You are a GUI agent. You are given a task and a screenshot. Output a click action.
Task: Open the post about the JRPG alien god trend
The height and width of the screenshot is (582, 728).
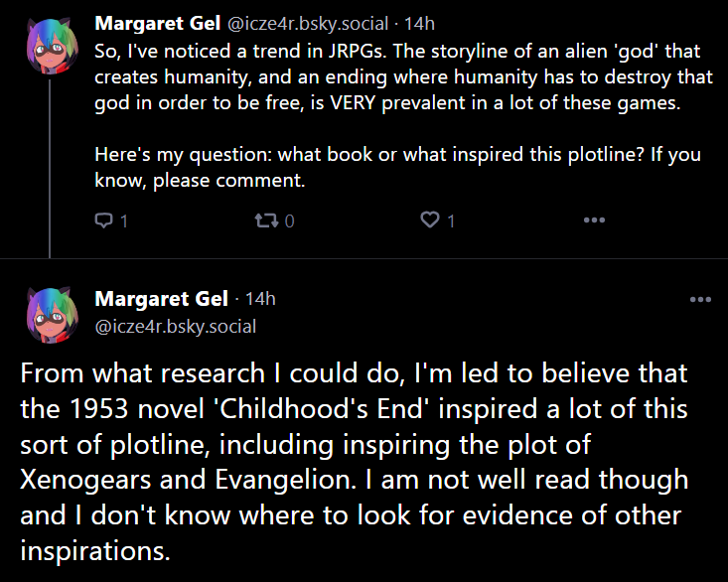click(403, 77)
